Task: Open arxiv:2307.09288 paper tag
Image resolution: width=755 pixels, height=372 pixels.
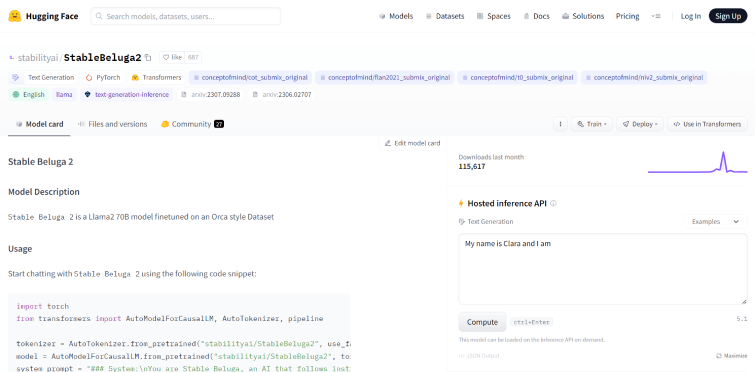Action: click(210, 94)
